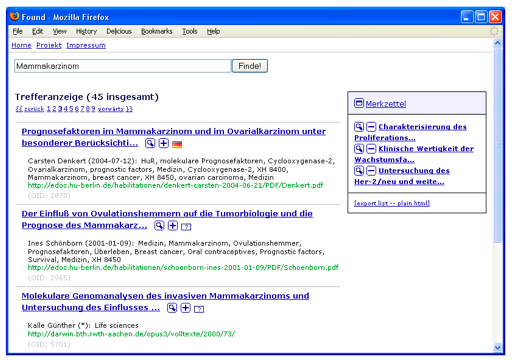Jump to last page with }} link
The width and height of the screenshot is (512, 360).
pyautogui.click(x=129, y=109)
